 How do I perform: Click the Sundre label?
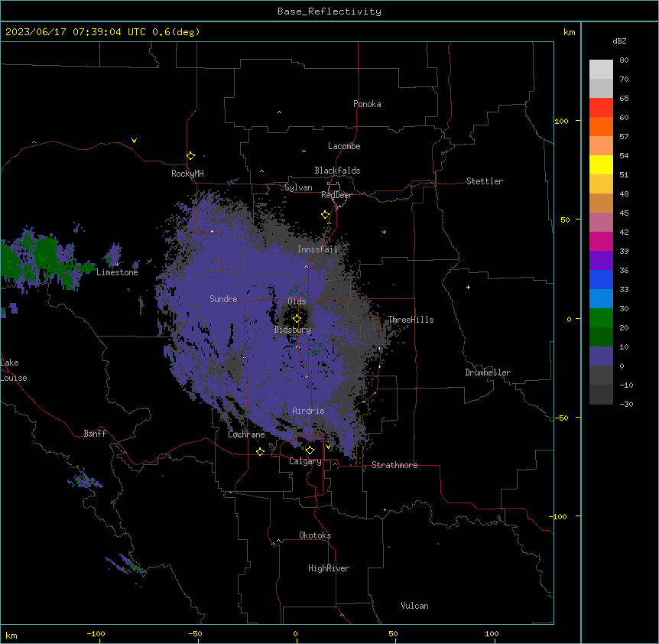[223, 299]
